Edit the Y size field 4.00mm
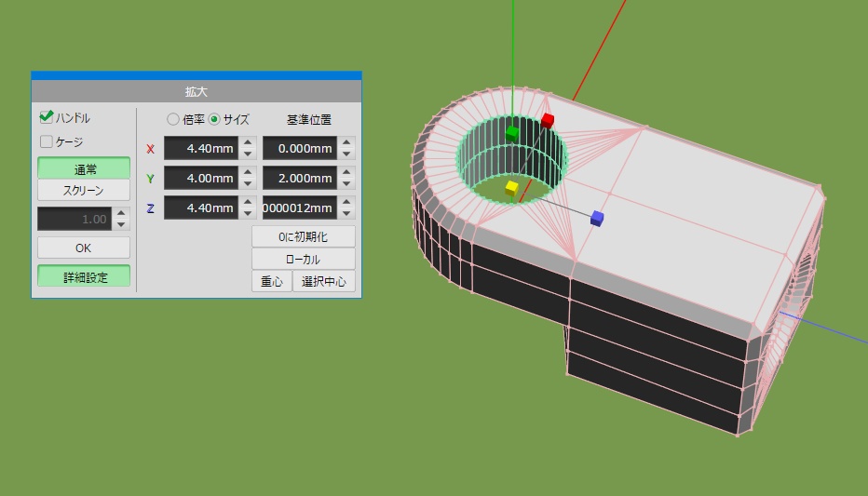The image size is (868, 496). coord(201,178)
